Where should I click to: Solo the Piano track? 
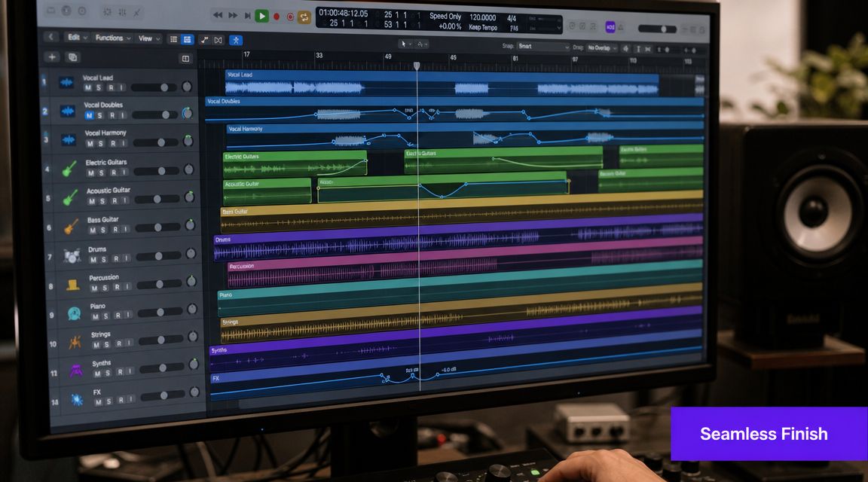pyautogui.click(x=106, y=316)
